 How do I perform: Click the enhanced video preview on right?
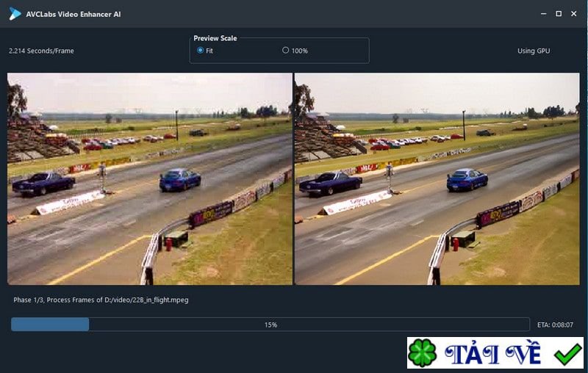point(437,178)
